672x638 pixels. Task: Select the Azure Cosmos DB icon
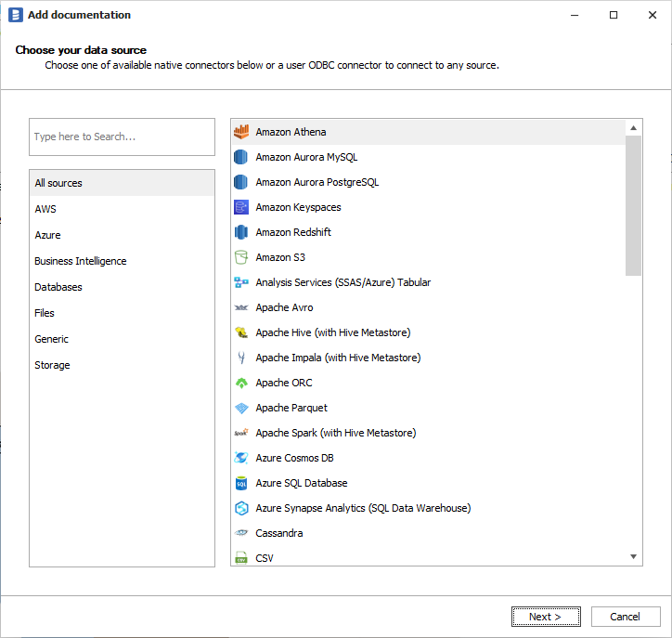(241, 458)
